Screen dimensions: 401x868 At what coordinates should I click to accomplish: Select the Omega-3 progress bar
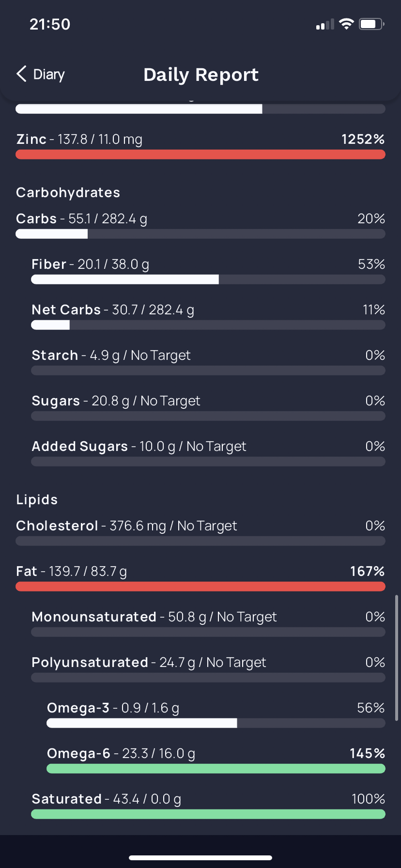tap(216, 723)
